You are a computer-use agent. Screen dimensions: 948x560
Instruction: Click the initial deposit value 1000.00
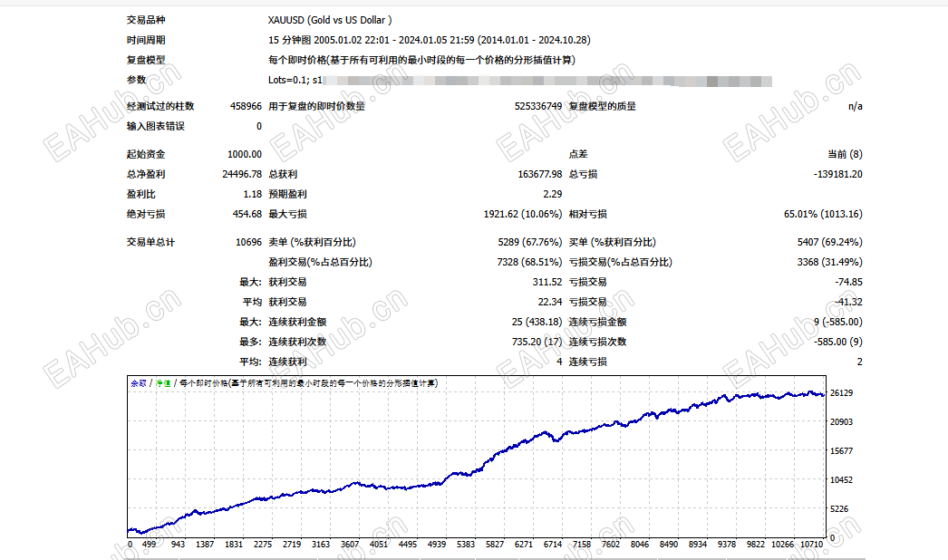click(x=245, y=154)
